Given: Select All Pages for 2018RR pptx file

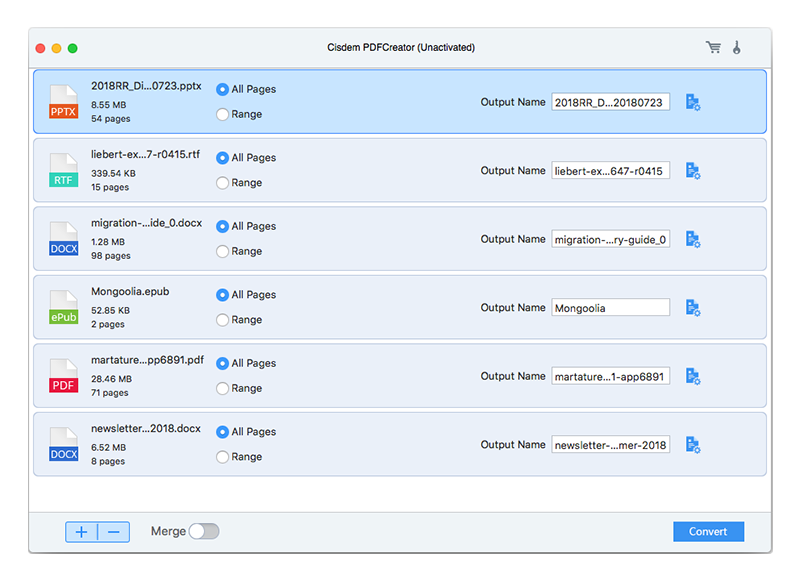Looking at the screenshot, I should coord(222,89).
